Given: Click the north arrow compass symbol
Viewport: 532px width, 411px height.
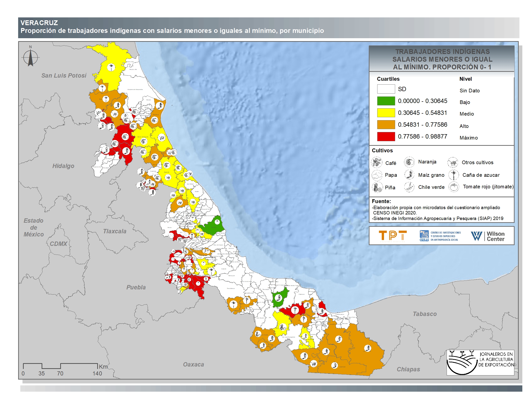Looking at the screenshot, I should point(30,58).
